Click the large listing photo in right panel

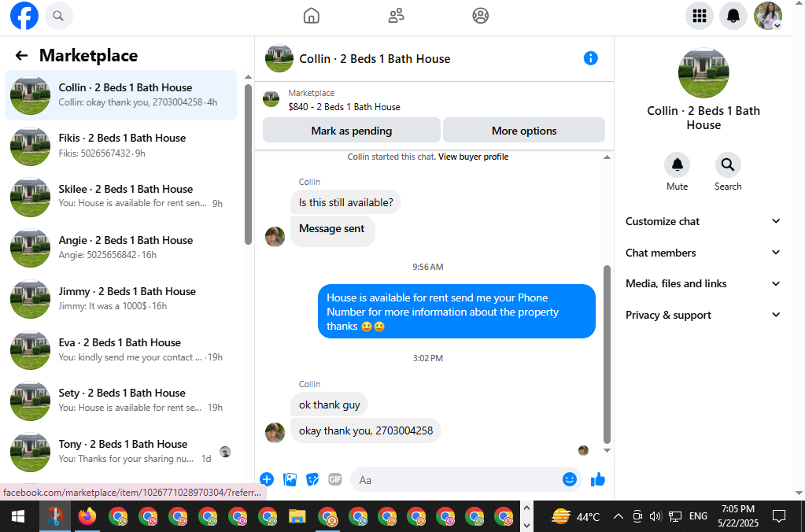703,73
